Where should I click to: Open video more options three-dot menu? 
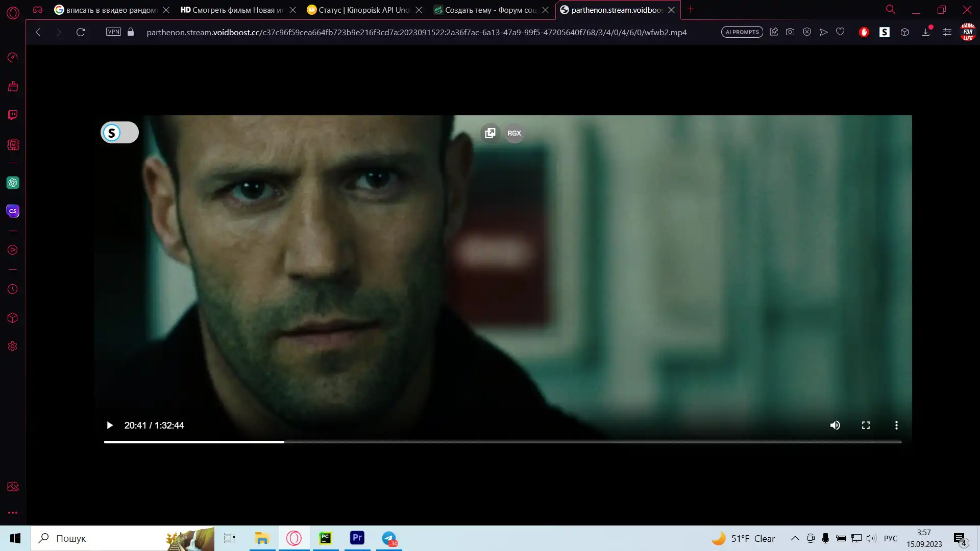[896, 425]
